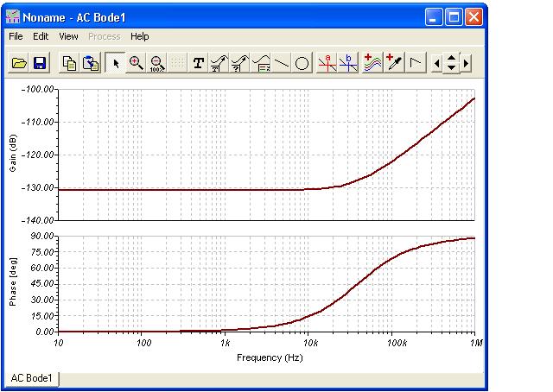Switch to the AC Bode1 tab

pos(31,378)
